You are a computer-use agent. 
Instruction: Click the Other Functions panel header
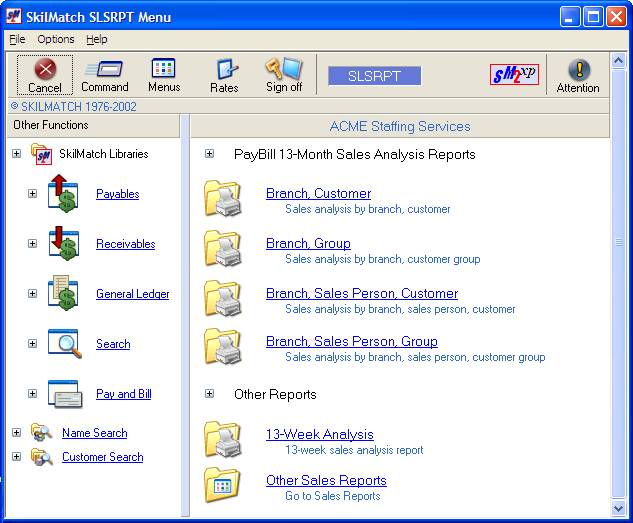(94, 126)
